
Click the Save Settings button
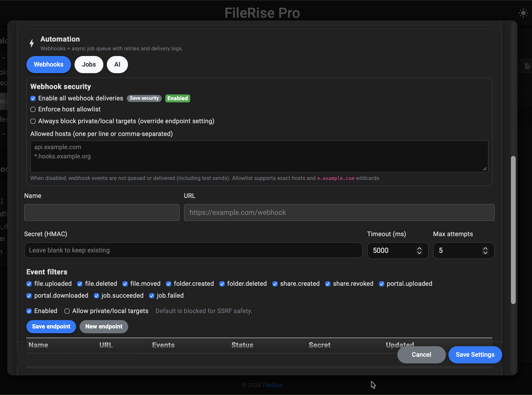[475, 355]
